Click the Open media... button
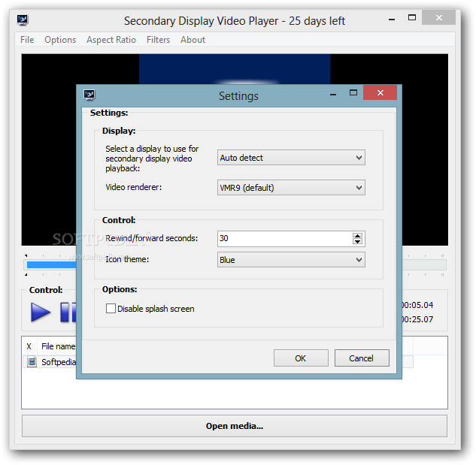 point(235,426)
